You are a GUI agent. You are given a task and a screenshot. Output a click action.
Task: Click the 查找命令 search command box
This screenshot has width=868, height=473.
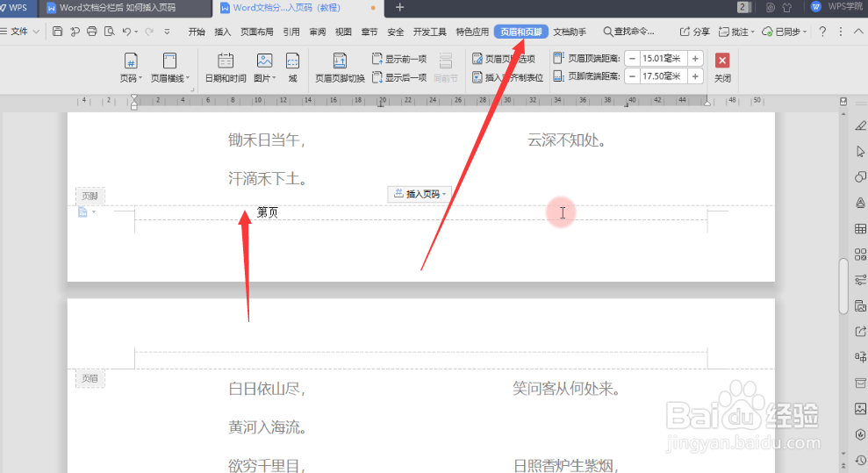coord(629,32)
